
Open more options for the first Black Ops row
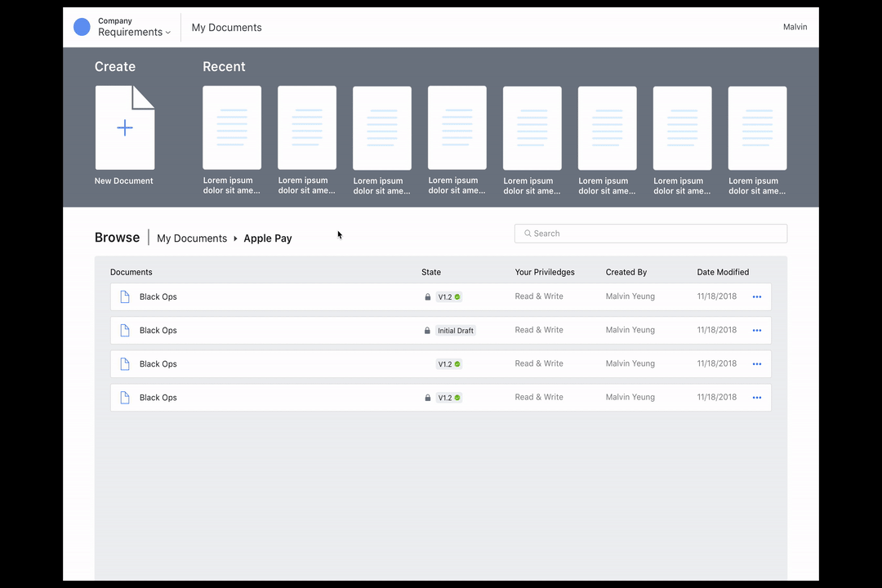coord(757,296)
